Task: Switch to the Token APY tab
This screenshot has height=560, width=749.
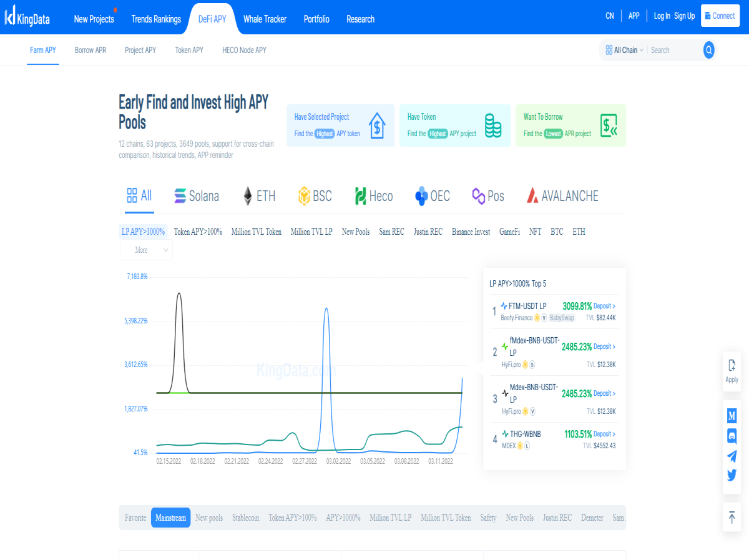Action: coord(189,50)
